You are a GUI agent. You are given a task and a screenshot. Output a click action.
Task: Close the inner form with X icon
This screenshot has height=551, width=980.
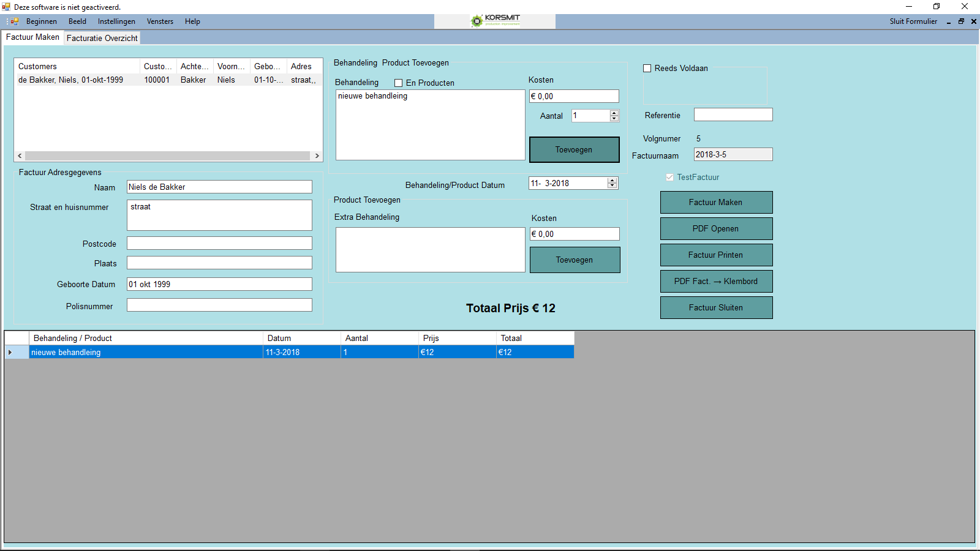point(973,21)
